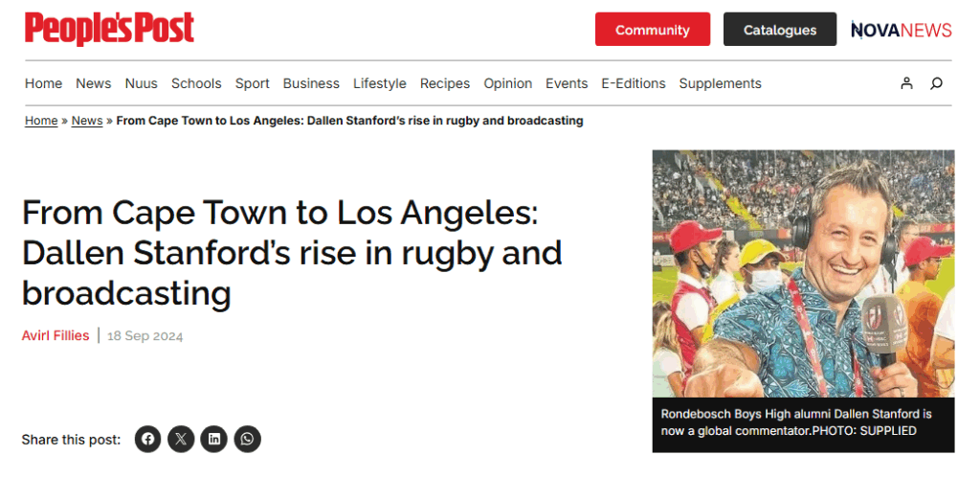Open the user account icon

pos(906,83)
